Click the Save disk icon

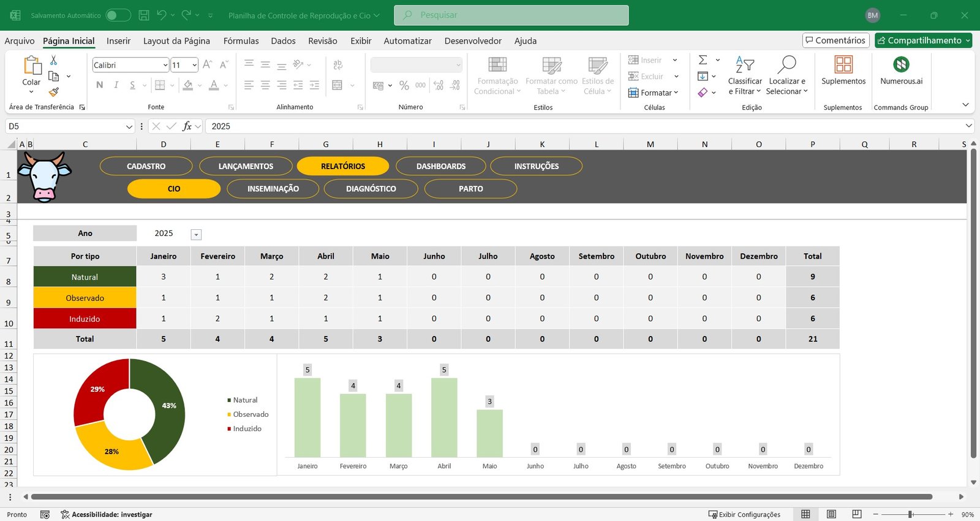[144, 15]
